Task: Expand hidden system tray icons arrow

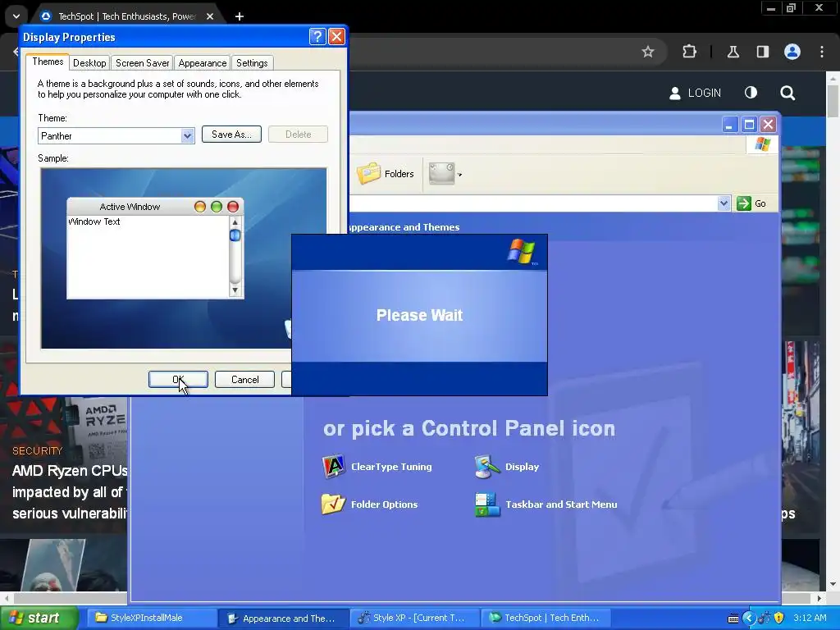Action: pos(748,618)
